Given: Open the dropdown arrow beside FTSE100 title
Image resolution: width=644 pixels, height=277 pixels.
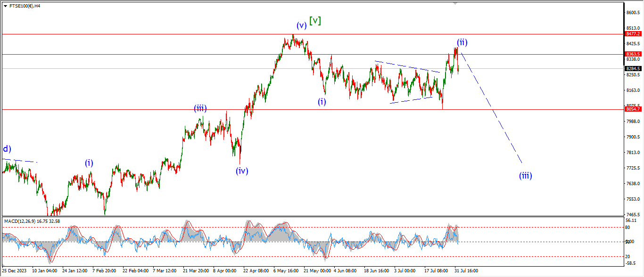Looking at the screenshot, I should 5,6.
